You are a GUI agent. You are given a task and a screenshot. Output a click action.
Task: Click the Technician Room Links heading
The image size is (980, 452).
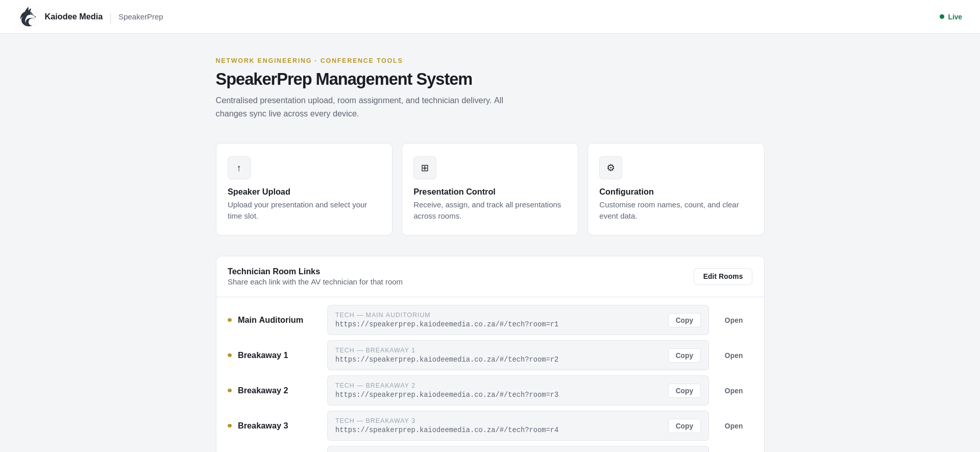pos(274,272)
